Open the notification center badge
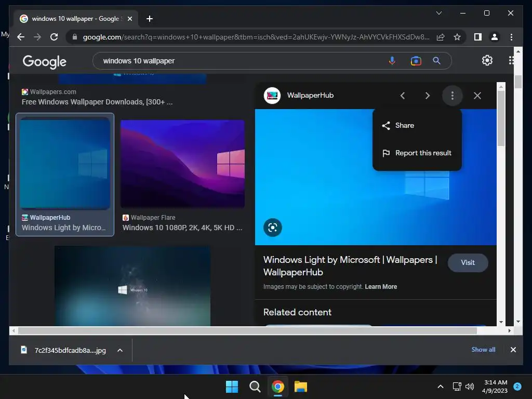Image resolution: width=532 pixels, height=399 pixels. (x=517, y=387)
